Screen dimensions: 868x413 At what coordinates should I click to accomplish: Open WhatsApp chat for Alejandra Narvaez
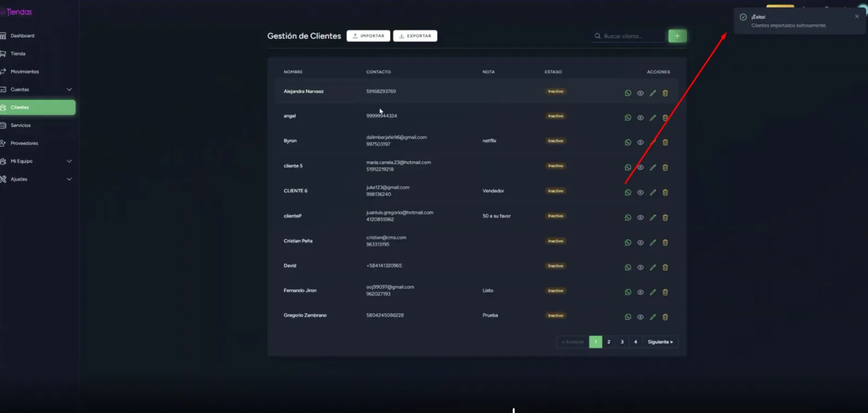click(x=628, y=93)
